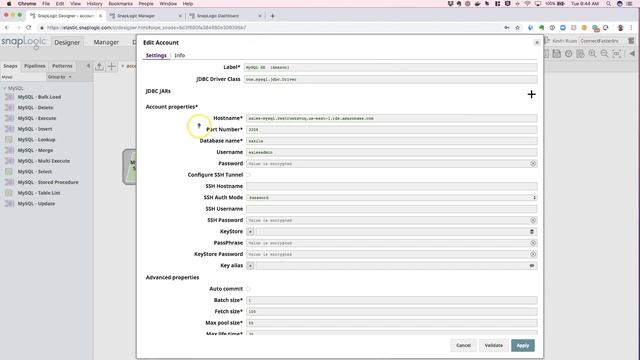Screen dimensions: 640x360
Task: Click the Cancel button
Action: 463,345
